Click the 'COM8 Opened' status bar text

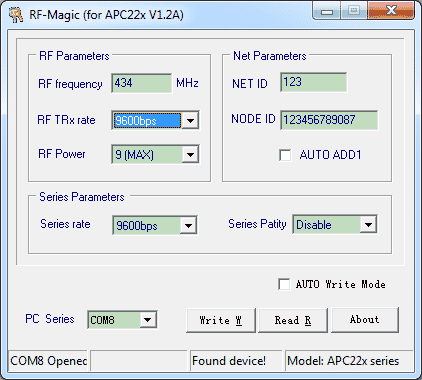48,361
